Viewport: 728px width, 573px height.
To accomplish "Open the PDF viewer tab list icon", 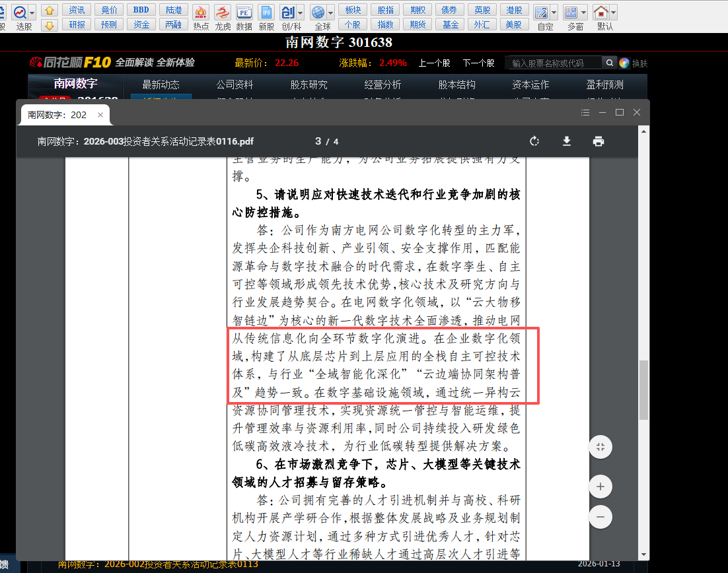I will pyautogui.click(x=585, y=112).
